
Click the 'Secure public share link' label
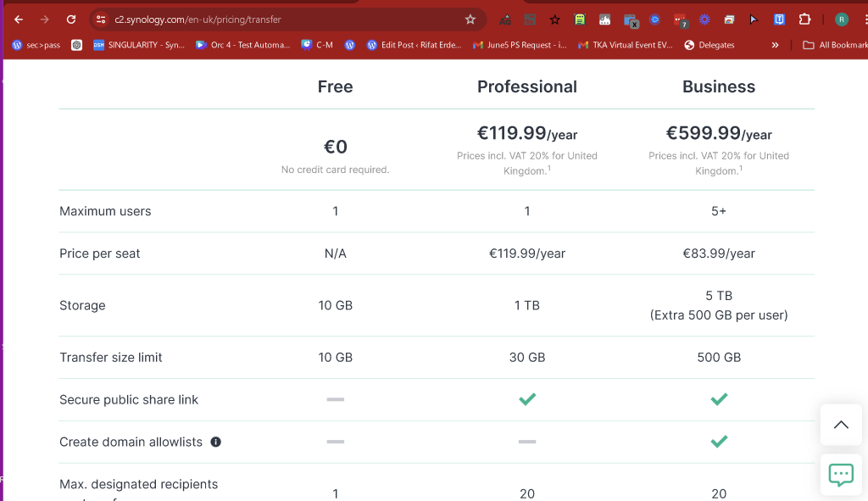click(x=129, y=399)
